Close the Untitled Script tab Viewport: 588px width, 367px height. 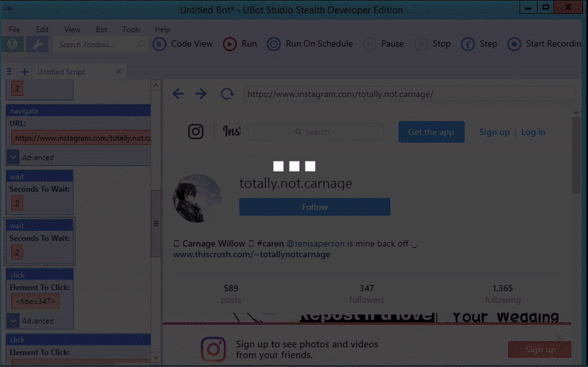pos(118,71)
